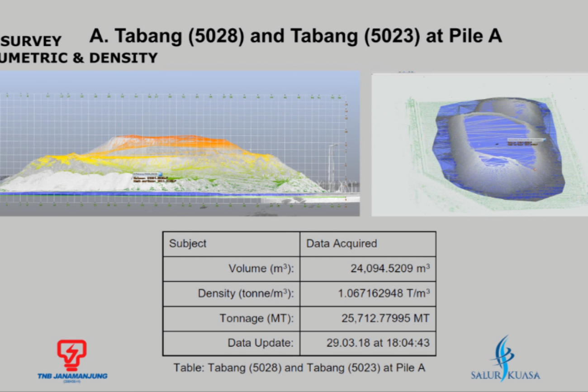588x392 pixels.
Task: Select the 'Data Update:' row label
Action: [261, 343]
